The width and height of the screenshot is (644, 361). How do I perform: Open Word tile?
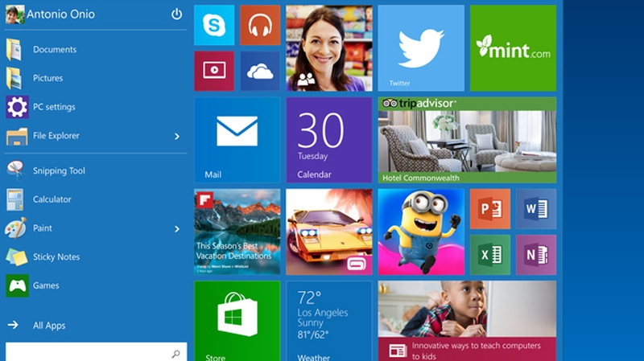click(536, 209)
